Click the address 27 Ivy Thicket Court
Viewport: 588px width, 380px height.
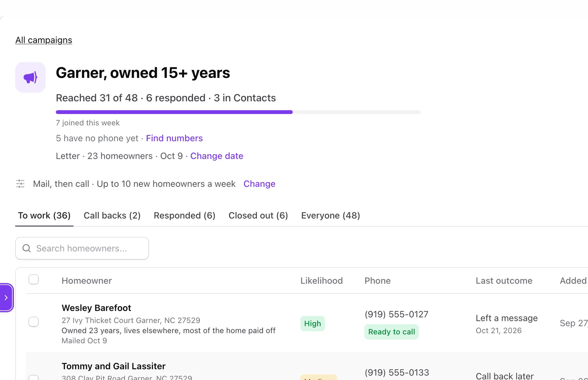pyautogui.click(x=131, y=320)
